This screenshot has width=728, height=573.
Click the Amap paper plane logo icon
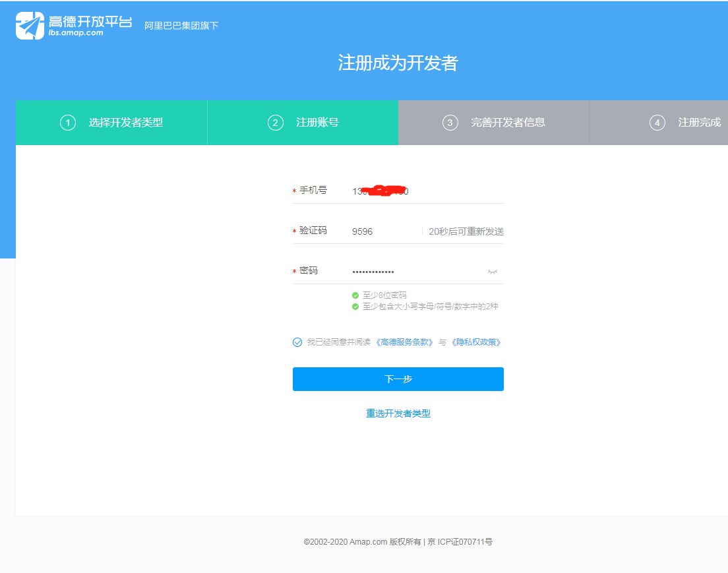point(30,25)
